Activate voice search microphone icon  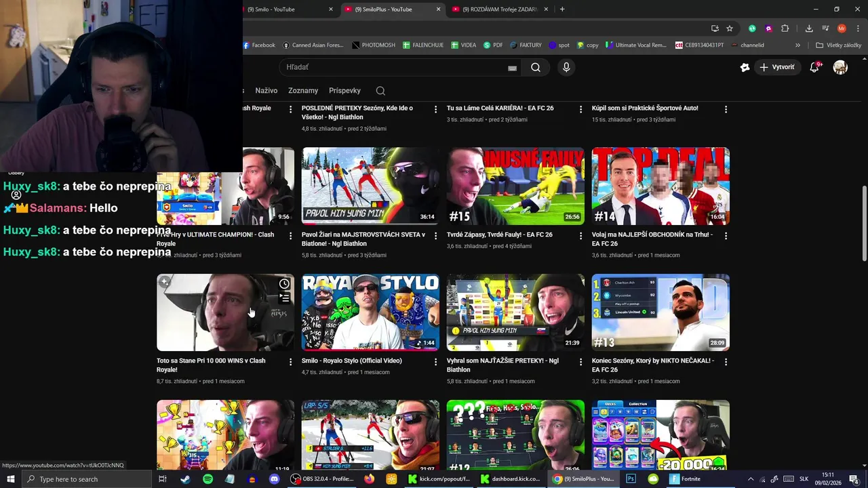coord(566,67)
